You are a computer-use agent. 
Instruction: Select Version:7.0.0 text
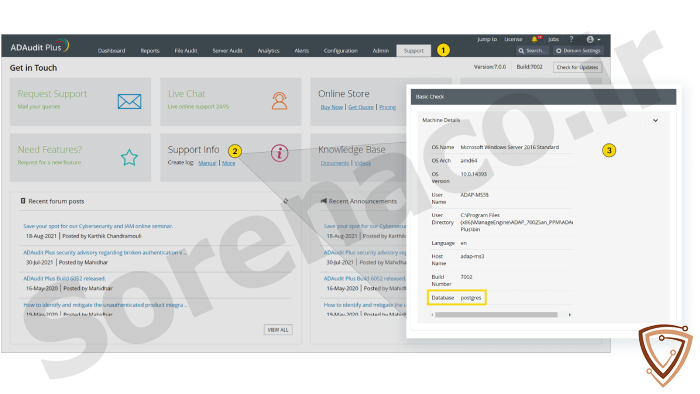pos(490,67)
